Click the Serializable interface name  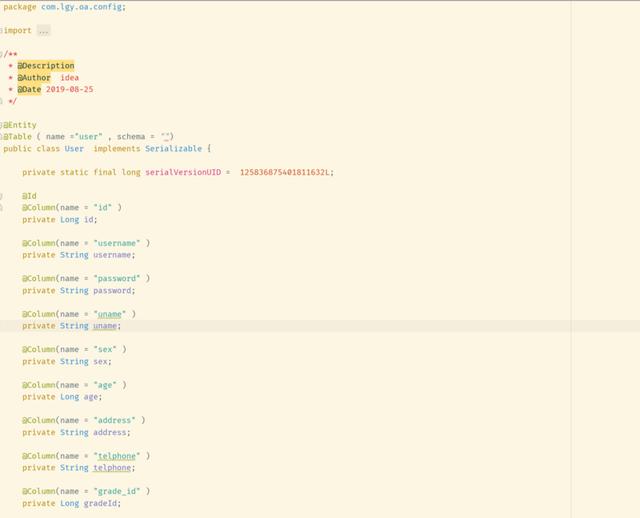(x=173, y=149)
